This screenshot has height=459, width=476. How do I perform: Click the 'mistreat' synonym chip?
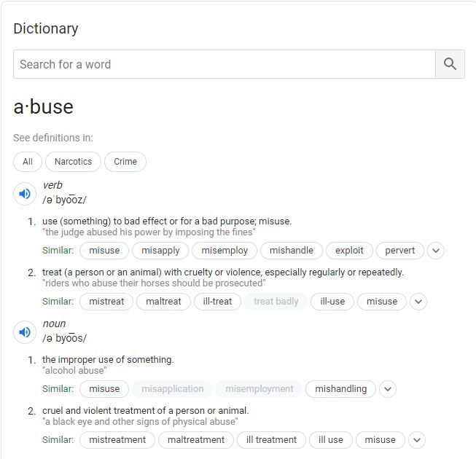pyautogui.click(x=106, y=302)
